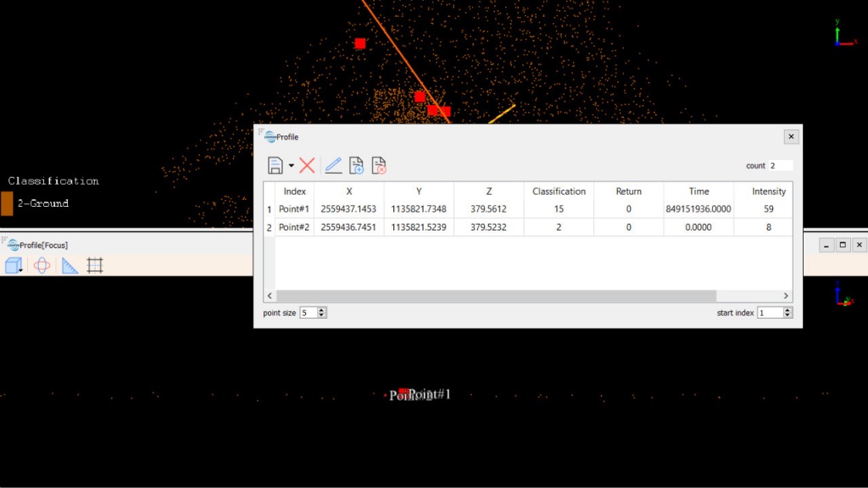
Task: Select the triangle ruler measure tool
Action: pos(70,266)
